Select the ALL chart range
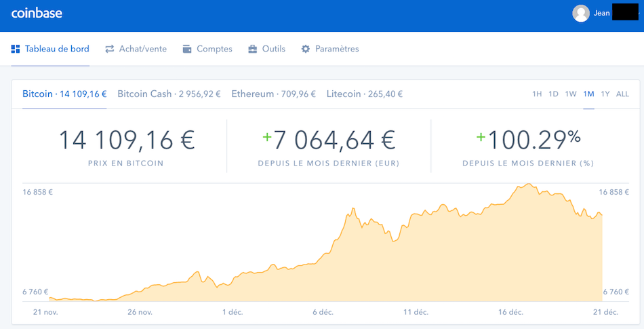Viewport: 644px width, 329px height. click(622, 94)
